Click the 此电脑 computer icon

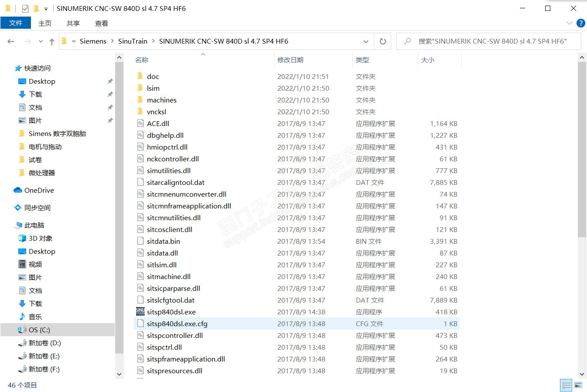click(18, 225)
